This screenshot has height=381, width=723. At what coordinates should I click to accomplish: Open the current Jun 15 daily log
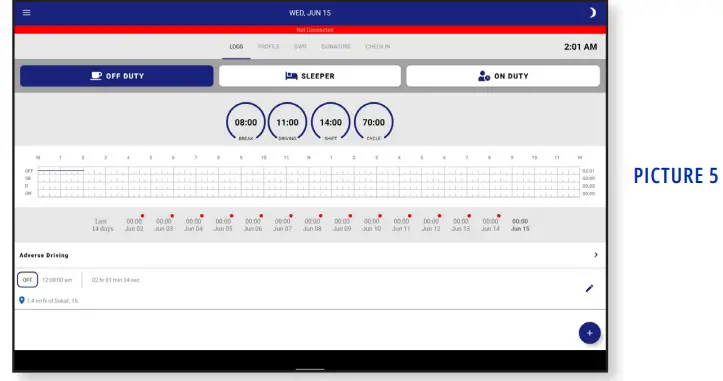pyautogui.click(x=520, y=225)
